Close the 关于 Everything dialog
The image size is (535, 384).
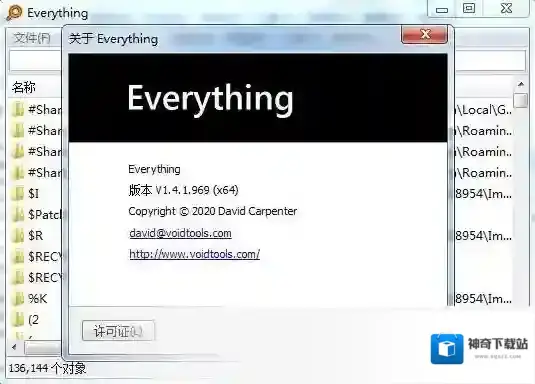point(424,34)
